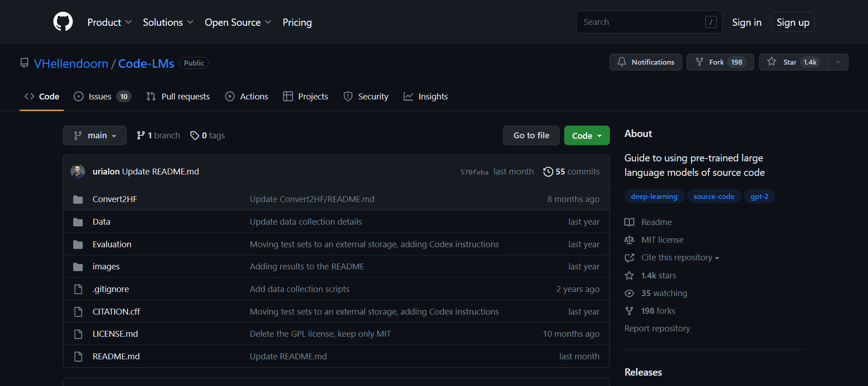Image resolution: width=868 pixels, height=386 pixels.
Task: Click the urialon avatar thumbnail
Action: (x=78, y=171)
